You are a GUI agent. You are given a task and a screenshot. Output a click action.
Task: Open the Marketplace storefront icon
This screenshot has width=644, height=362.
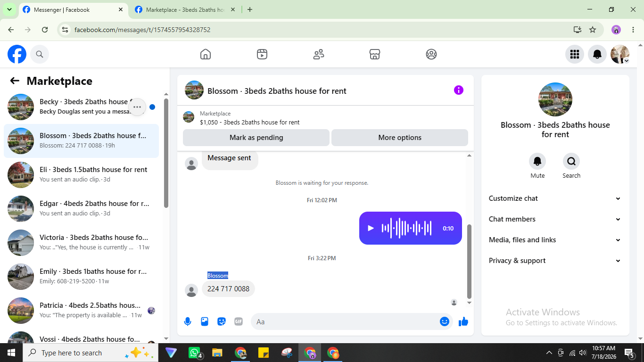click(375, 54)
